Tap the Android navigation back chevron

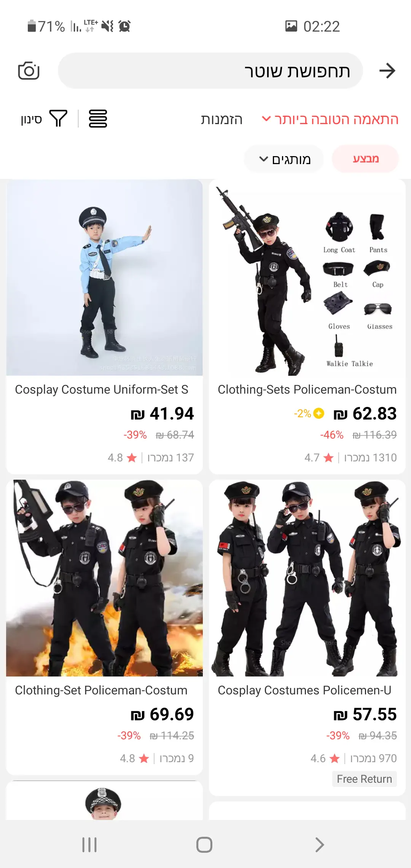320,845
